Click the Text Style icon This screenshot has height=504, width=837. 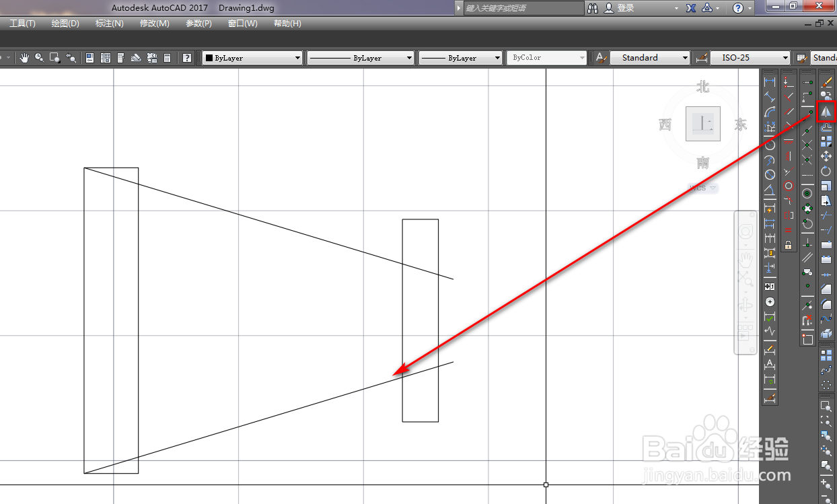click(x=602, y=58)
